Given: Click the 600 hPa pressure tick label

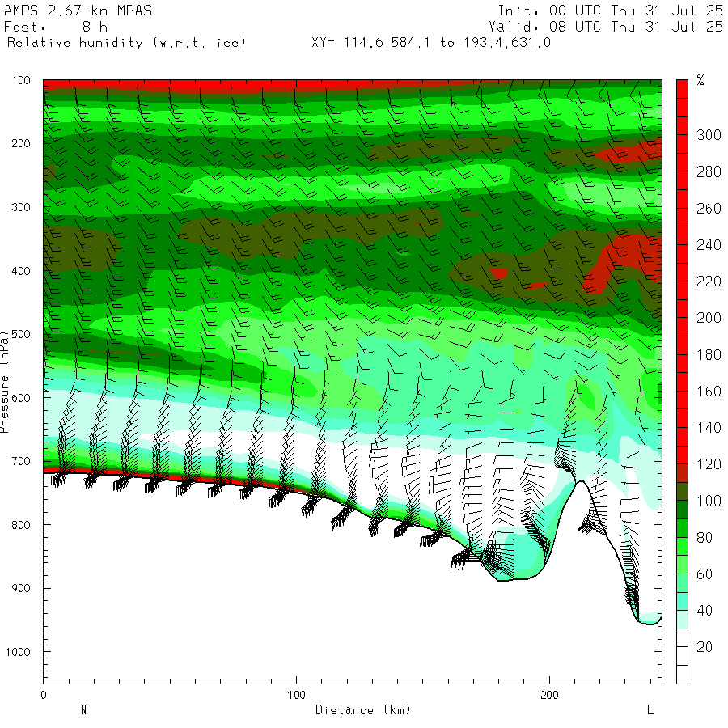Looking at the screenshot, I should coord(21,398).
